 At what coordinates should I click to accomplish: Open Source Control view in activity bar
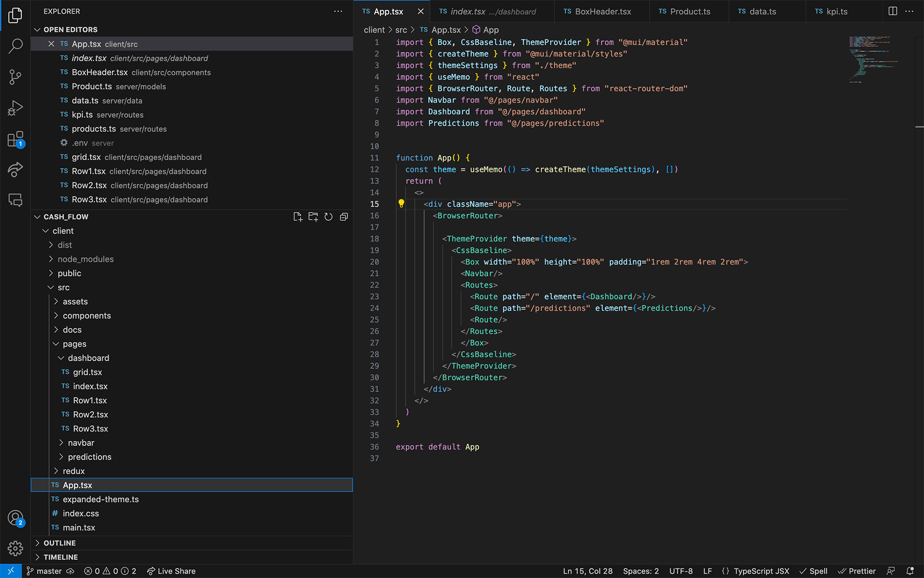15,77
